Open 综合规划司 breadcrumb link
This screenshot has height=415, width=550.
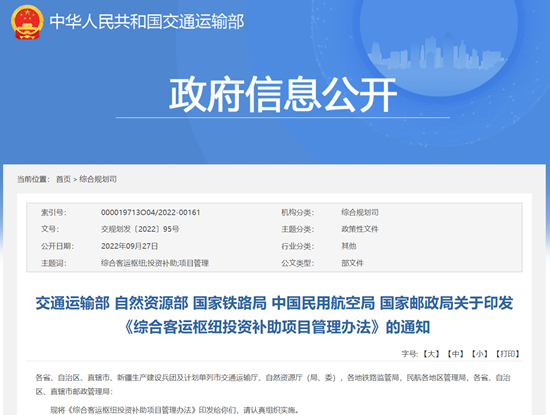tap(98, 179)
